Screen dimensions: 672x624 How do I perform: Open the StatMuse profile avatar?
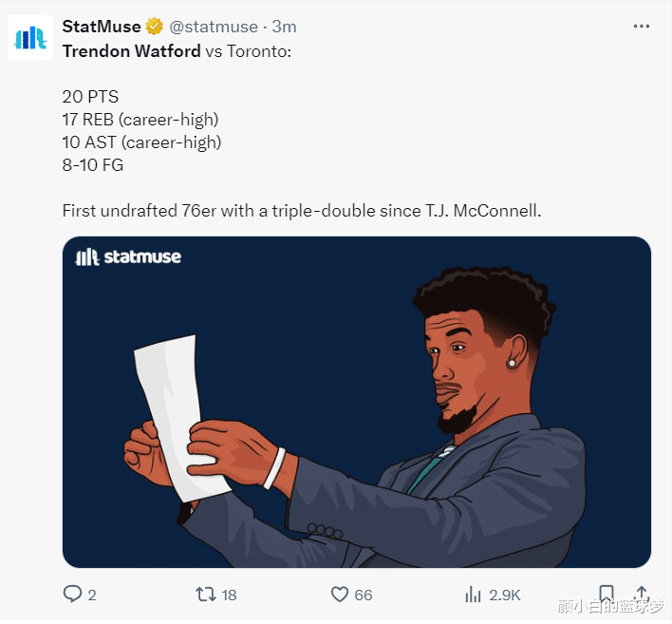tap(31, 38)
